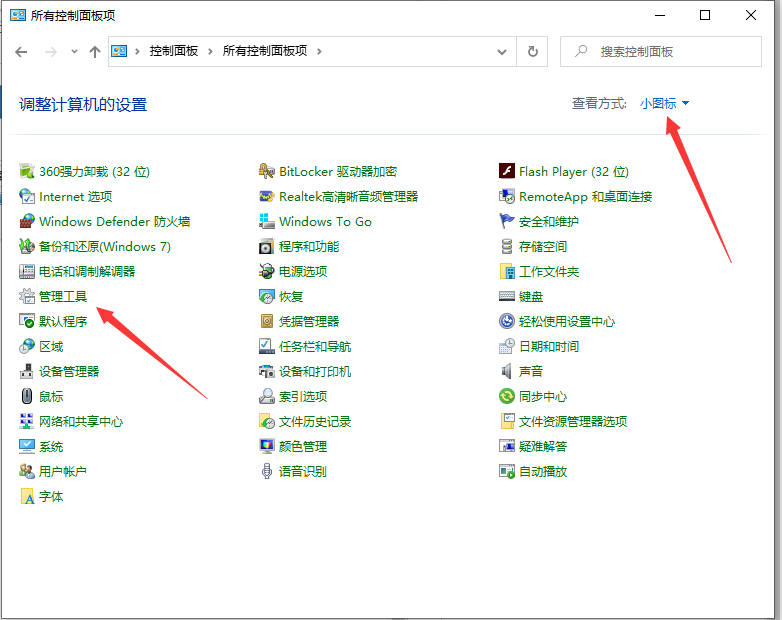782x620 pixels.
Task: Click the Realtek高清晰音频管理器 icon
Action: (x=267, y=196)
